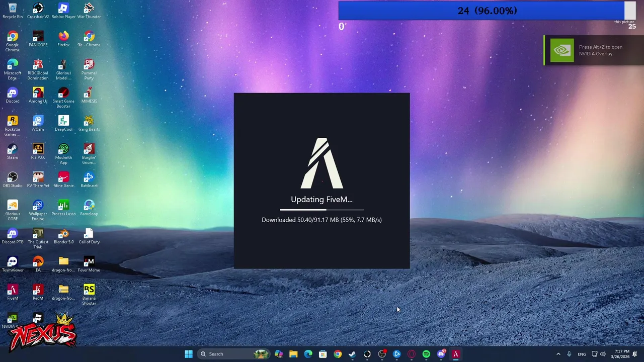Switch to Spotify in the taskbar

tap(426, 354)
